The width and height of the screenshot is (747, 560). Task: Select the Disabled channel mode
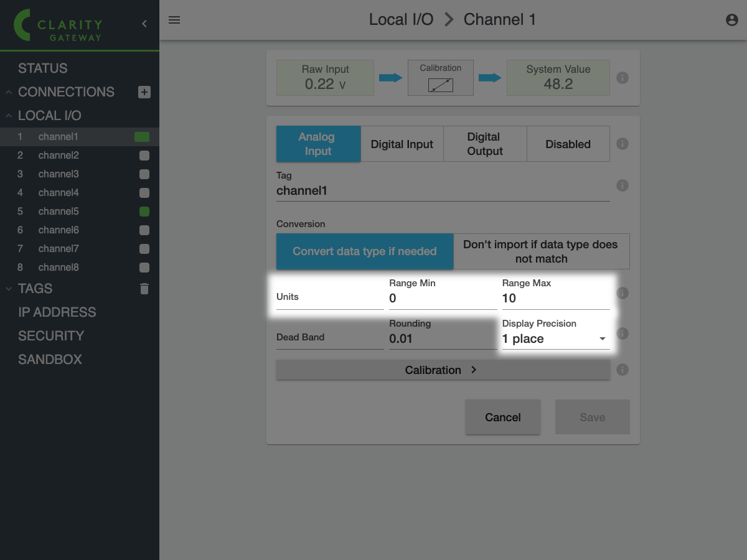pyautogui.click(x=568, y=144)
